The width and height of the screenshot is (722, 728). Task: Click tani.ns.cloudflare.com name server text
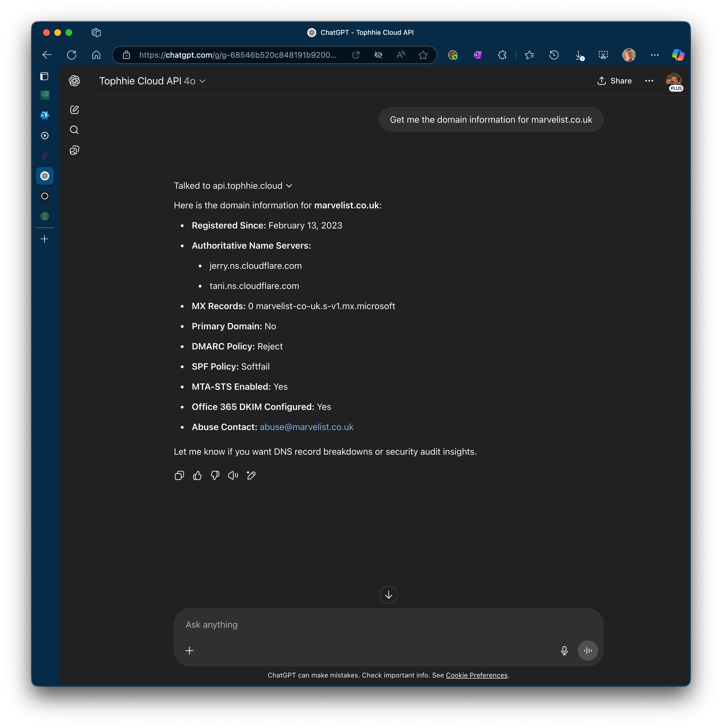click(x=254, y=286)
